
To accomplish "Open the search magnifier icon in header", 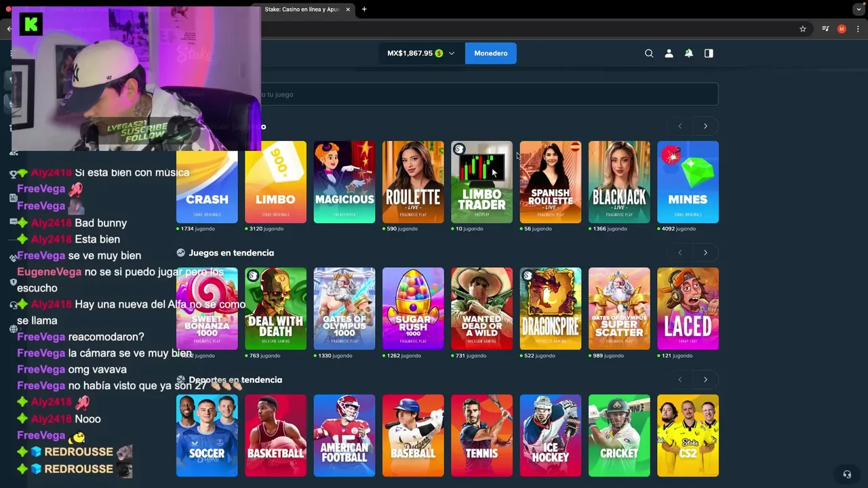I will coord(649,54).
